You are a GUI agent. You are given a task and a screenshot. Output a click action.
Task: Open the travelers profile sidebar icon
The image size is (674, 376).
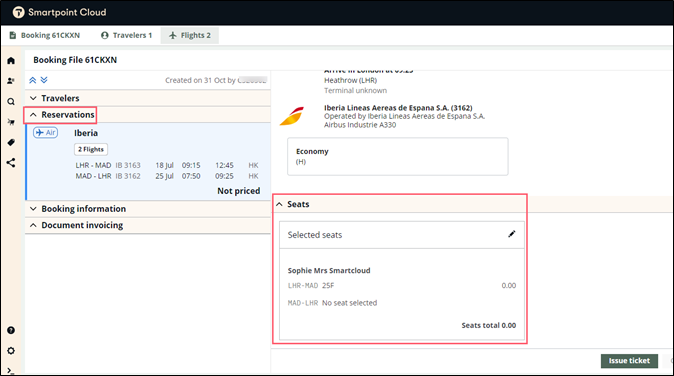coord(11,81)
